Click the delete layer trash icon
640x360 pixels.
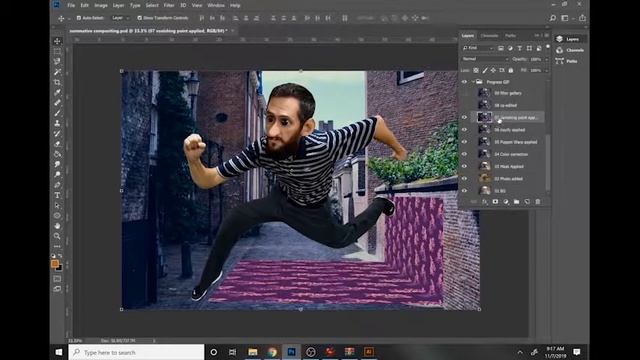click(x=538, y=202)
